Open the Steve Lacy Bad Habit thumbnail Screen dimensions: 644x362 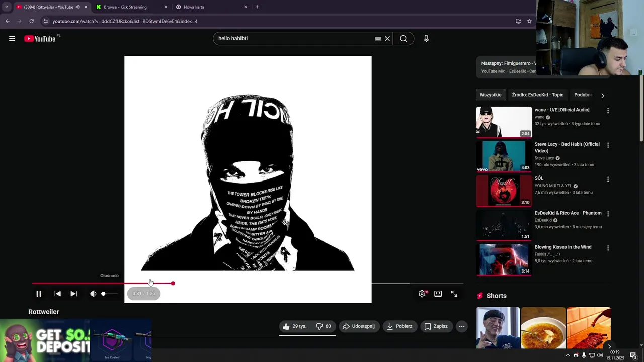[x=504, y=156]
